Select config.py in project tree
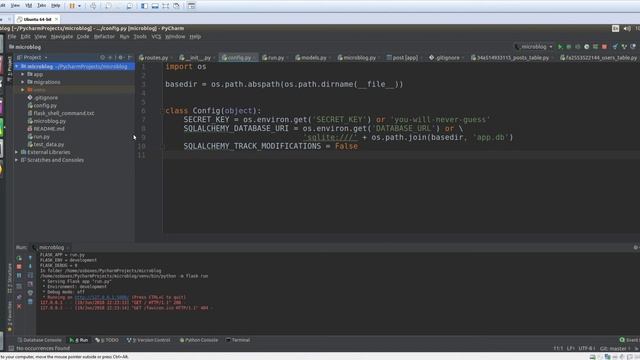640x360 pixels. pos(42,105)
